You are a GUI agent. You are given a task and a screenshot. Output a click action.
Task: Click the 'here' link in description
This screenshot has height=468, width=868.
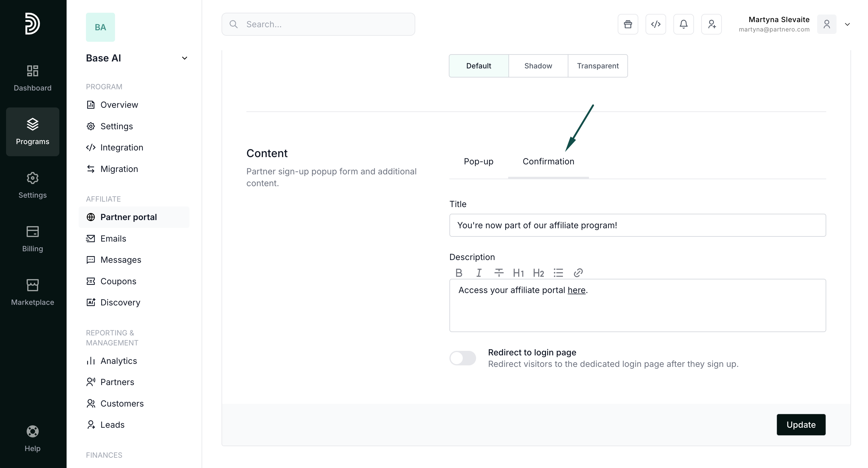pos(576,290)
